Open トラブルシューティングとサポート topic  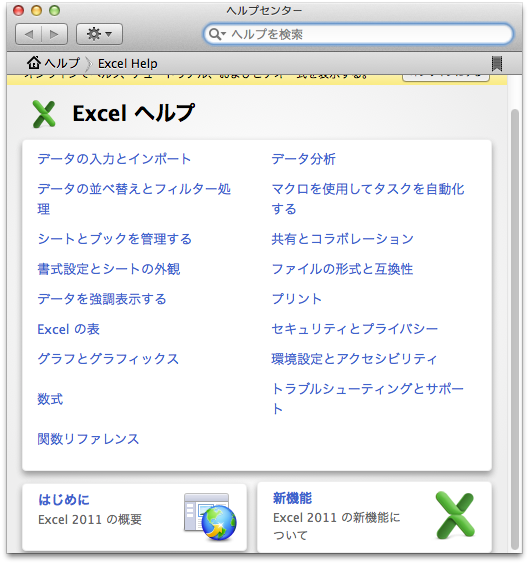pyautogui.click(x=368, y=399)
